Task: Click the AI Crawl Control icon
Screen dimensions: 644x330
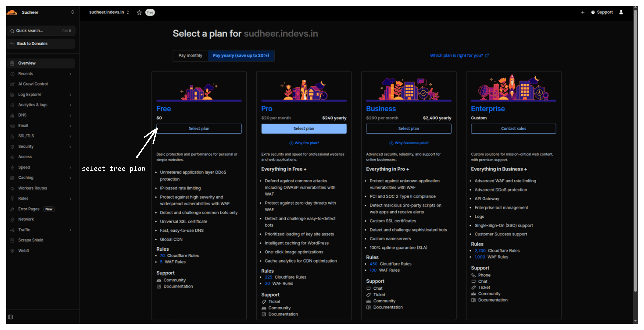Action: 12,84
